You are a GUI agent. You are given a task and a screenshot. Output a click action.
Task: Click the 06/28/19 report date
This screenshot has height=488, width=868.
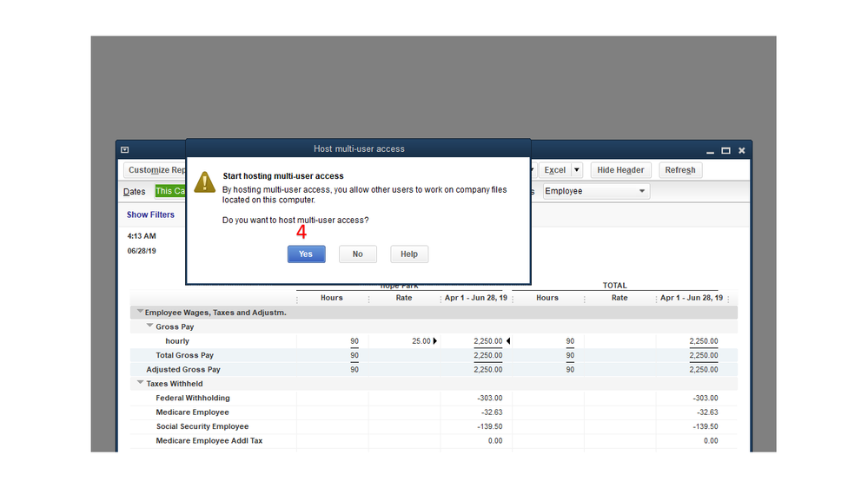[142, 251]
